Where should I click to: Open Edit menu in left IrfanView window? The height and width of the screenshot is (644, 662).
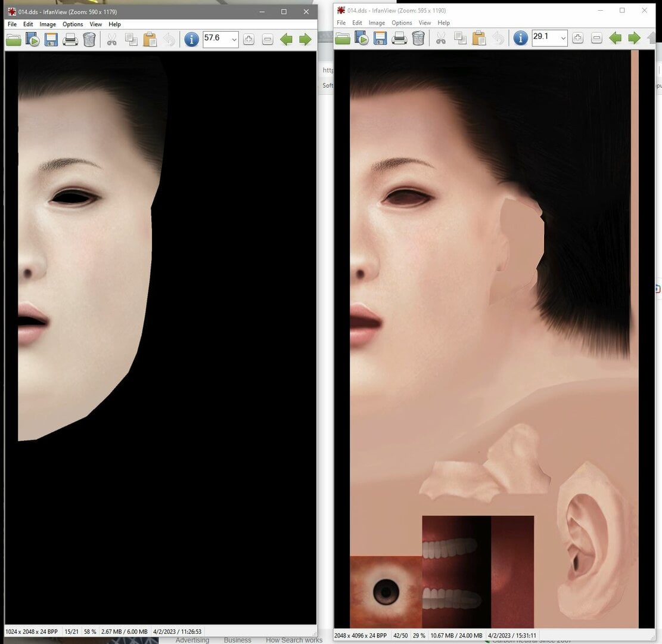[x=28, y=24]
